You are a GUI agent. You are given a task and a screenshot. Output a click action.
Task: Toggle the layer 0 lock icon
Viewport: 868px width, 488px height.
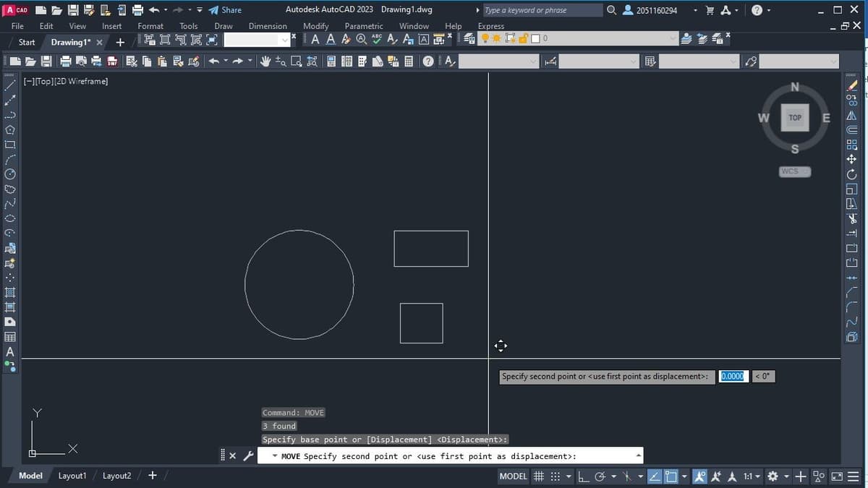pos(523,38)
